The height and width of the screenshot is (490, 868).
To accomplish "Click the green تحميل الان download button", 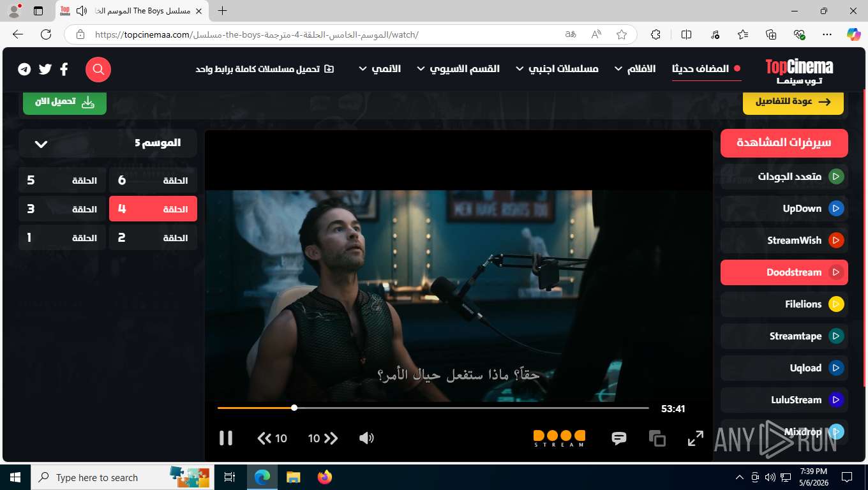I will coord(64,102).
